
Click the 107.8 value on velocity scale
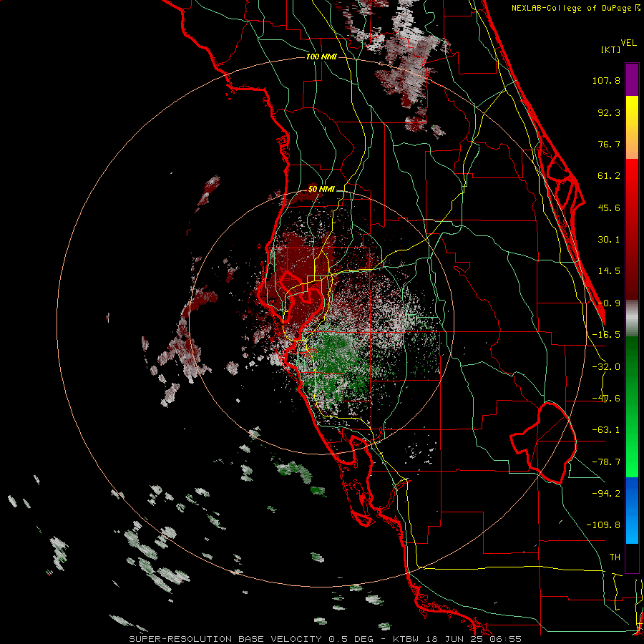point(606,80)
